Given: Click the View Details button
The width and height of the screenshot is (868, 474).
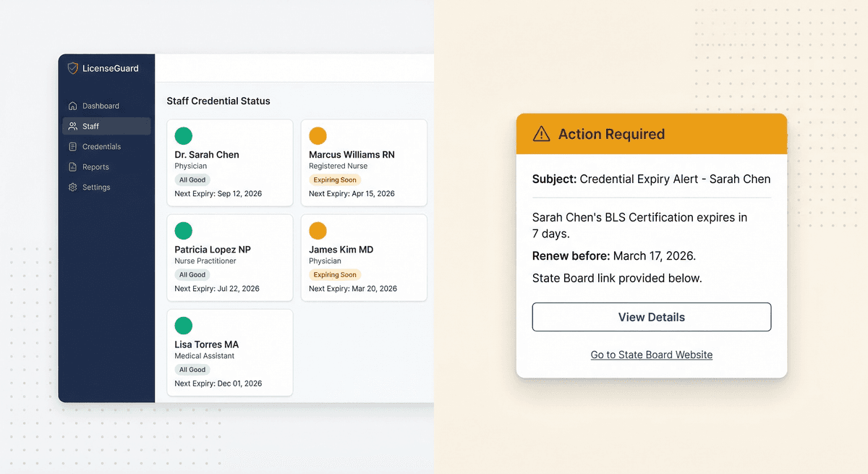Looking at the screenshot, I should [x=651, y=317].
